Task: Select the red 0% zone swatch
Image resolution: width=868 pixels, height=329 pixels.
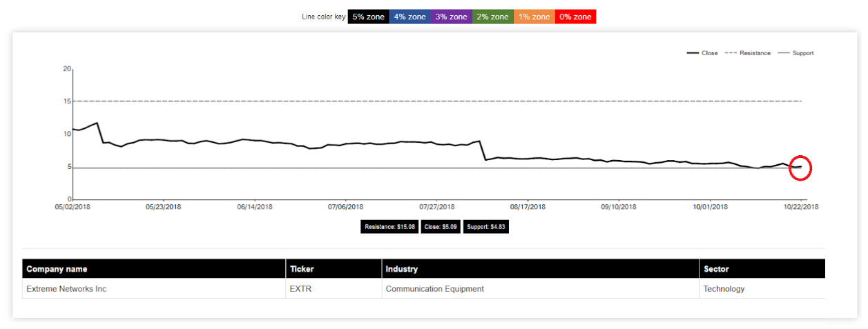Action: 575,17
